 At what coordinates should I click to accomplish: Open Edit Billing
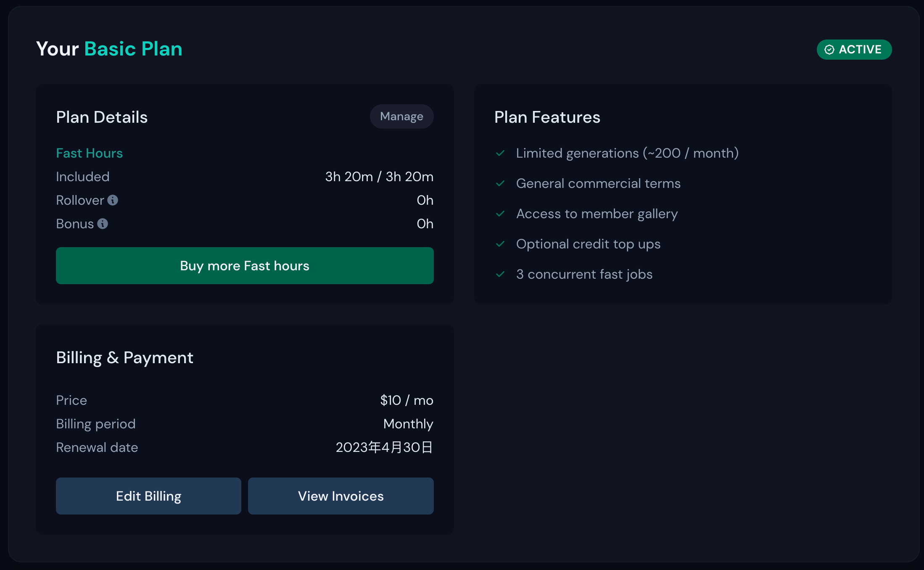coord(148,496)
